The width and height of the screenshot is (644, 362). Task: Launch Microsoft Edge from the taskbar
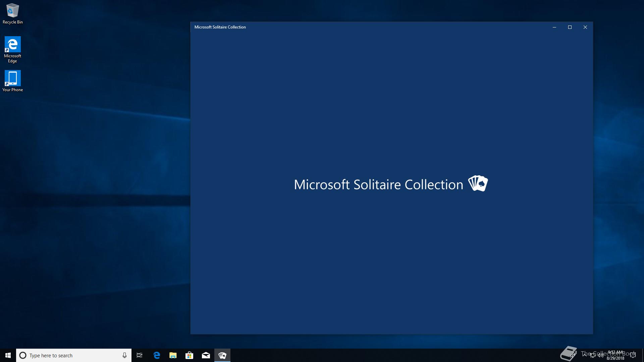(x=157, y=355)
